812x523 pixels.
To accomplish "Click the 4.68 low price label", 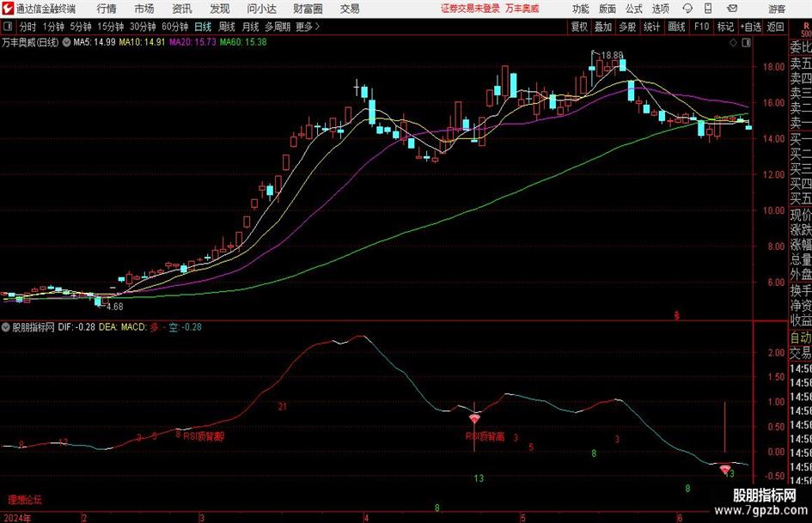I will click(x=114, y=307).
